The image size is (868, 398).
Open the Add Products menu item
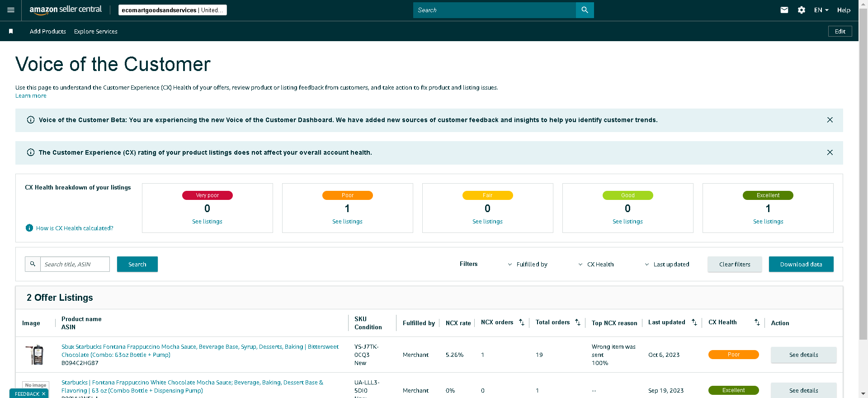48,31
